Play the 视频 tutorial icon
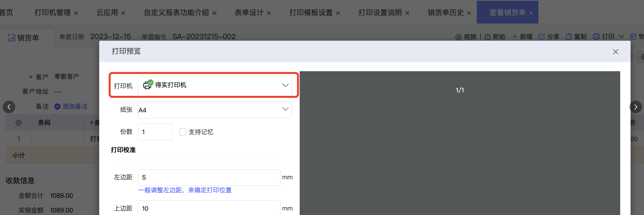Viewport: 644px width, 215px height. click(x=459, y=37)
